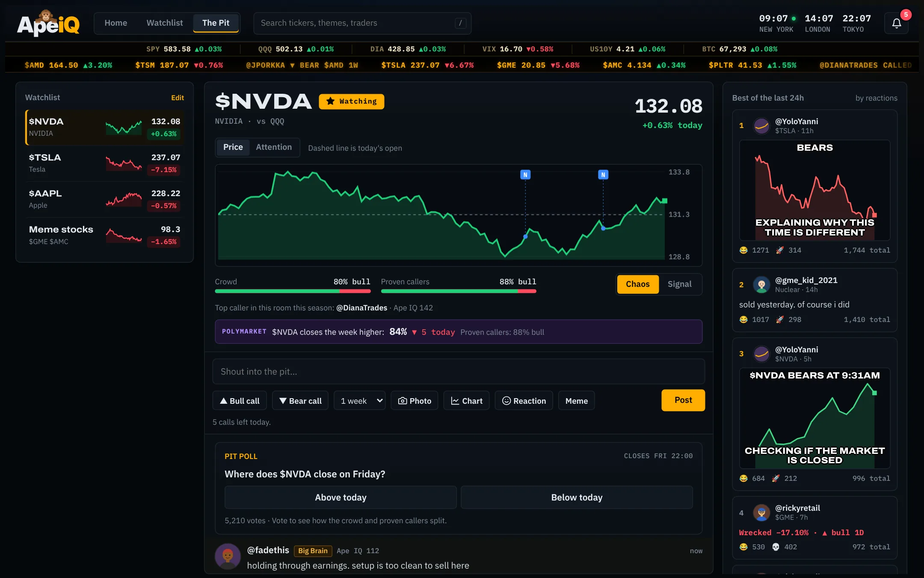
Task: Vote Below today in the poll
Action: (x=577, y=498)
